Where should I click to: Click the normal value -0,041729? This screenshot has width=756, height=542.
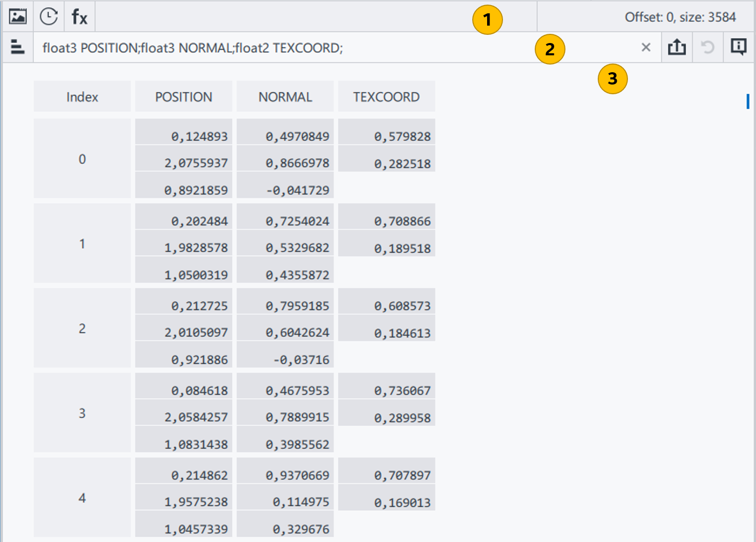[298, 190]
